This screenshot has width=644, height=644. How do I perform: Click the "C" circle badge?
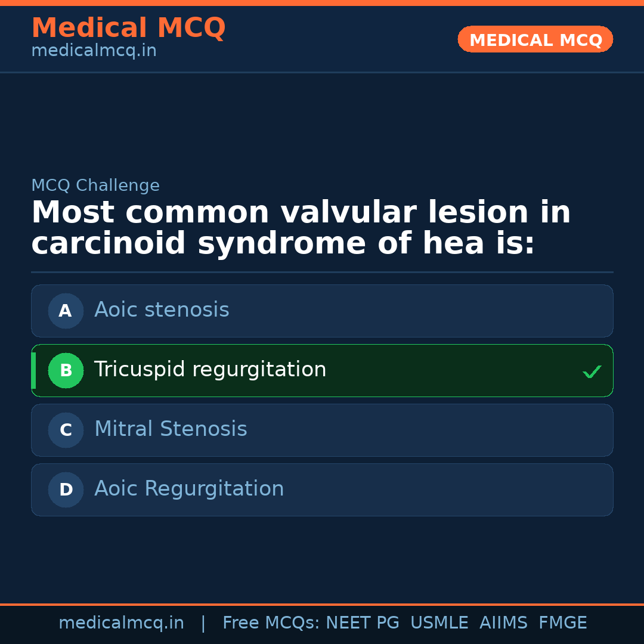tap(66, 430)
